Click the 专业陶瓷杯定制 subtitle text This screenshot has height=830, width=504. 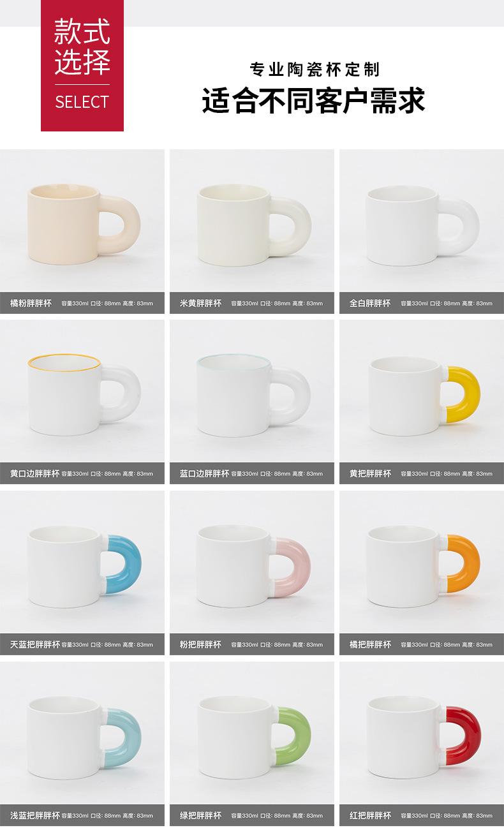(x=313, y=69)
